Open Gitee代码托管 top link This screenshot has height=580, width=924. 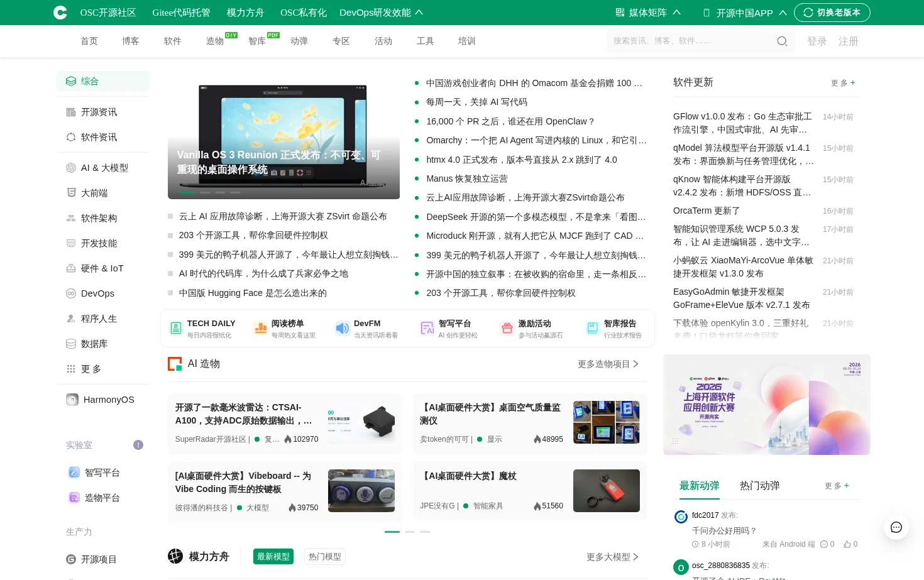point(181,13)
